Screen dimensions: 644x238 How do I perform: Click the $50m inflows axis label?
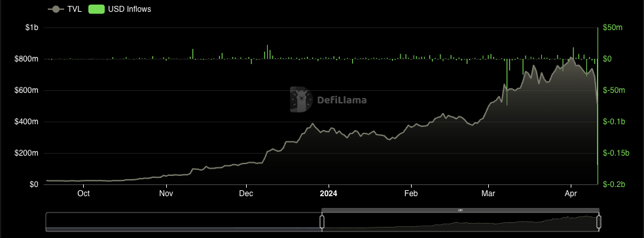(x=613, y=27)
